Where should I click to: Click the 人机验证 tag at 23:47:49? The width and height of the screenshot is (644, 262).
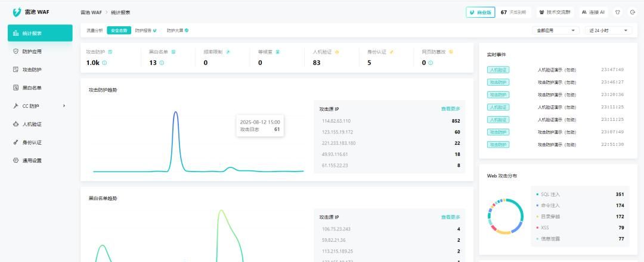pos(498,70)
